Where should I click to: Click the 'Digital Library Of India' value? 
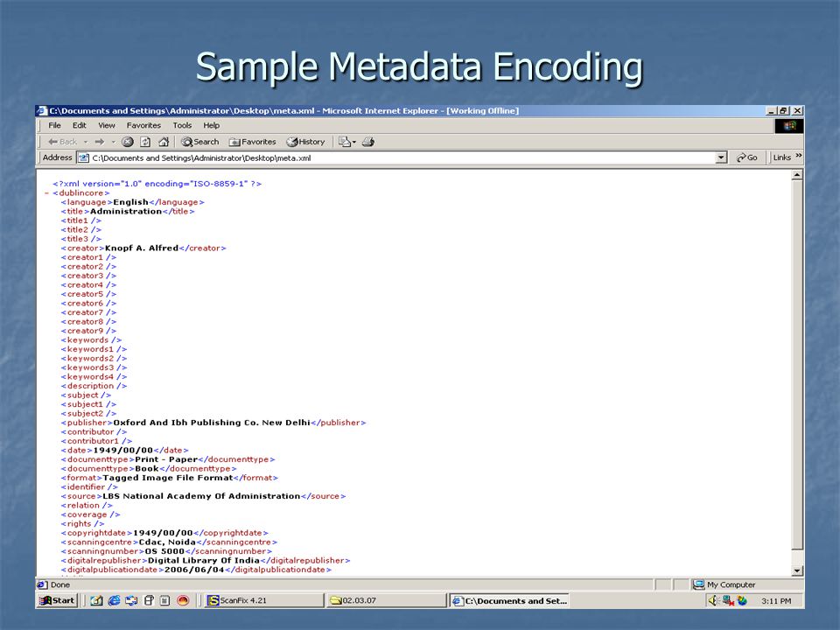pos(204,560)
